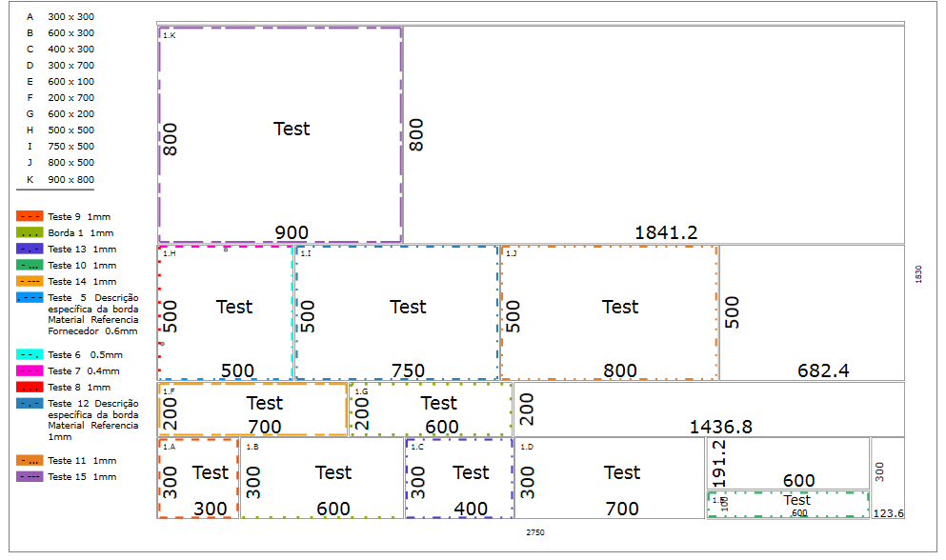The width and height of the screenshot is (946, 560).
Task: Click the 1436.8 offcut beside panel G
Action: coord(709,410)
